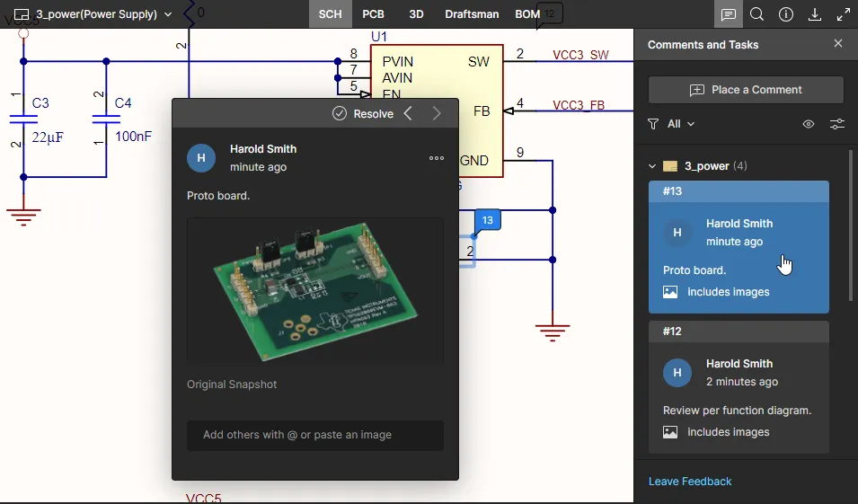The width and height of the screenshot is (858, 504).
Task: Toggle comment visibility eye icon
Action: 809,124
